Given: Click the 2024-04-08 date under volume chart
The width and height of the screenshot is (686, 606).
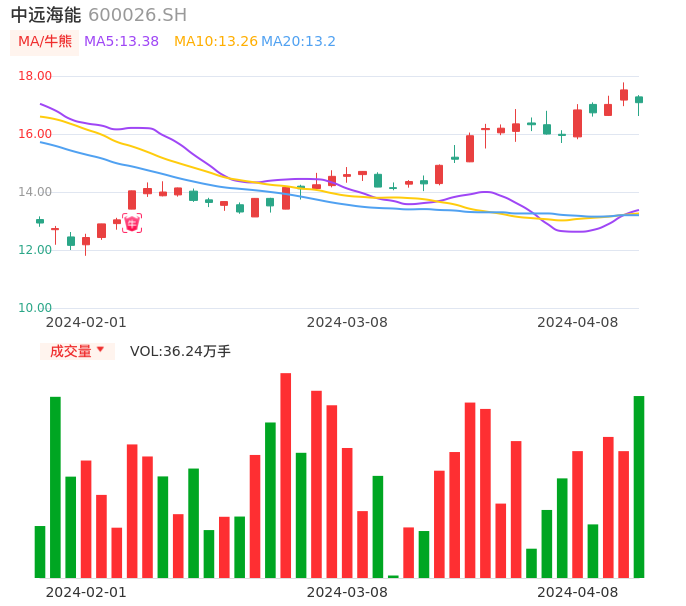Looking at the screenshot, I should click(x=578, y=592).
